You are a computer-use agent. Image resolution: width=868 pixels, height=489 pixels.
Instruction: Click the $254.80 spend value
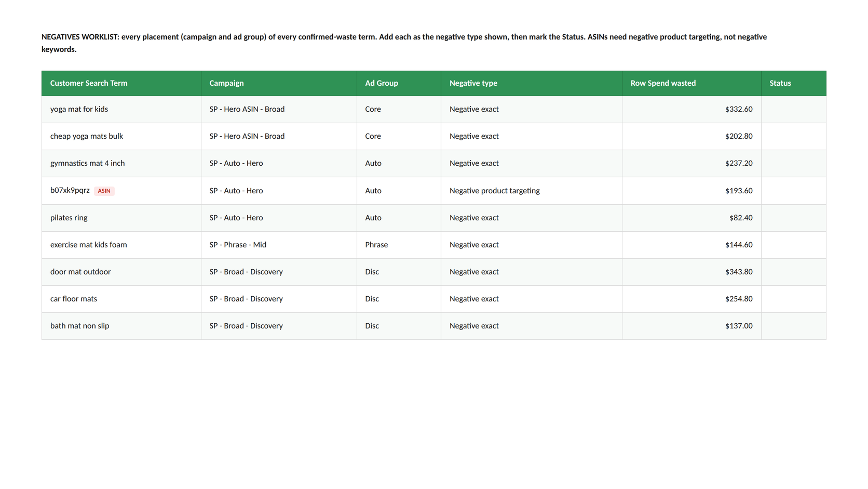739,299
